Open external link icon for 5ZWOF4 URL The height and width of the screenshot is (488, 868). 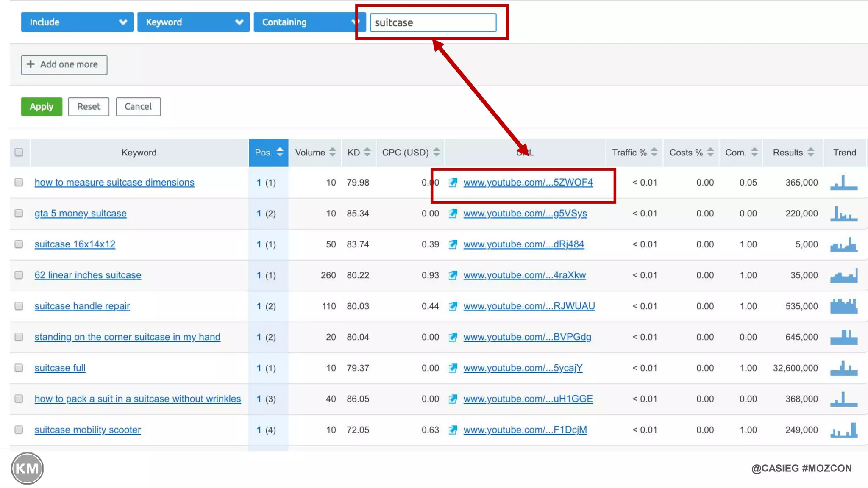[x=453, y=183]
